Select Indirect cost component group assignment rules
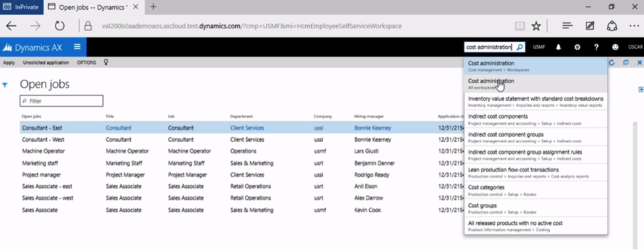This screenshot has width=644, height=250. tap(536, 154)
